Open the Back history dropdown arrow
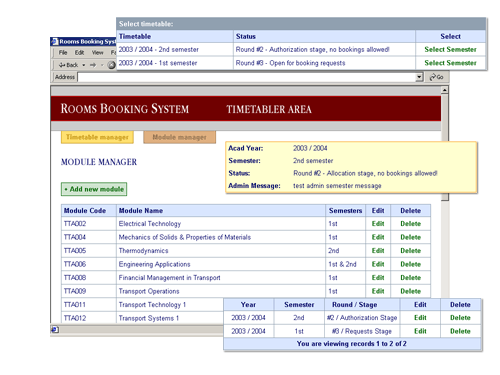Screen dimensions: 500x375 click(84, 65)
